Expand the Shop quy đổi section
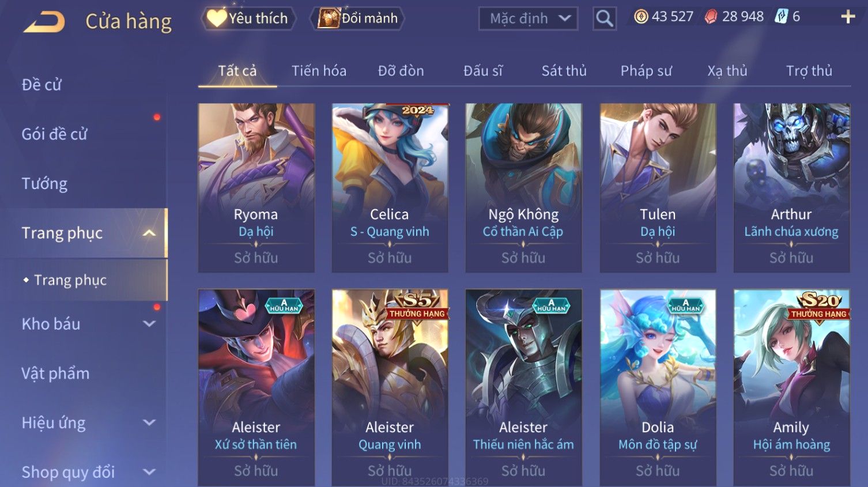The image size is (868, 487). pyautogui.click(x=149, y=472)
